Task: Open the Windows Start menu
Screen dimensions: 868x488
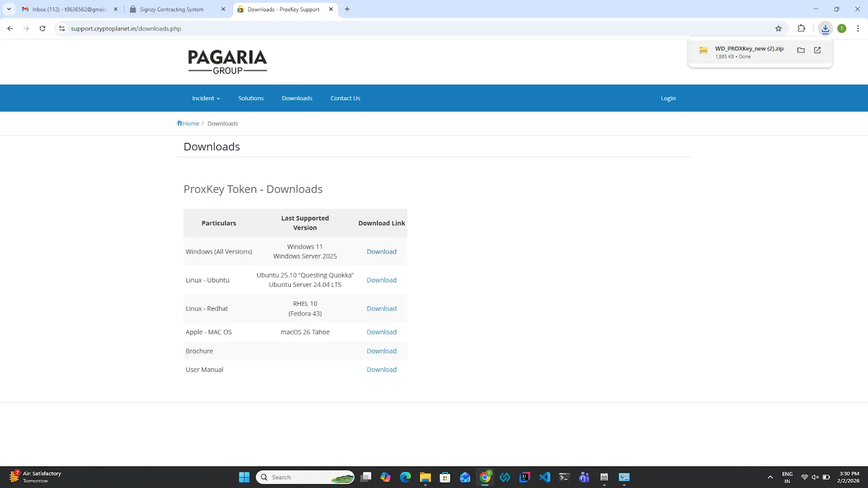Action: pos(244,477)
